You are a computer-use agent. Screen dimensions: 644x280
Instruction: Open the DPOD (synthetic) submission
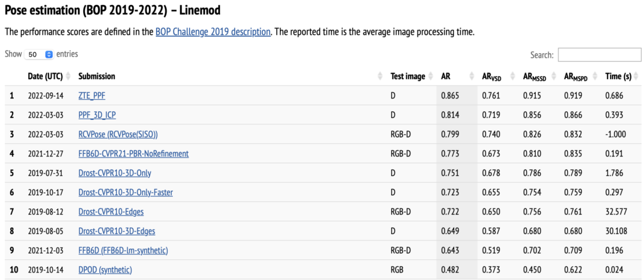[x=105, y=270]
